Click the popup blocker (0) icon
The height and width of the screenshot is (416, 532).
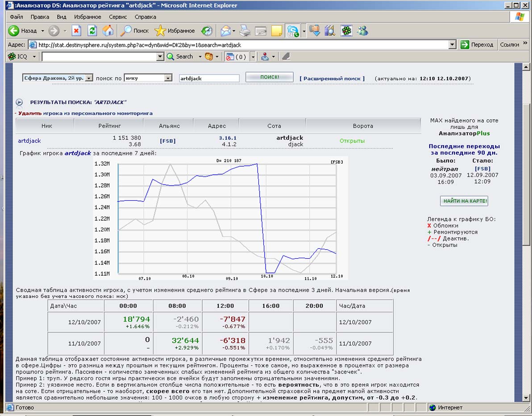[x=236, y=57]
